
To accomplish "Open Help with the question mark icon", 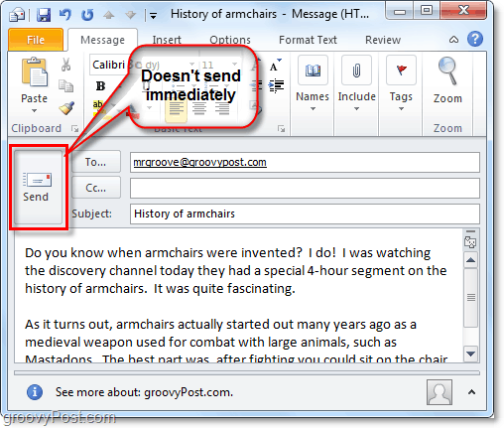I will tap(475, 39).
